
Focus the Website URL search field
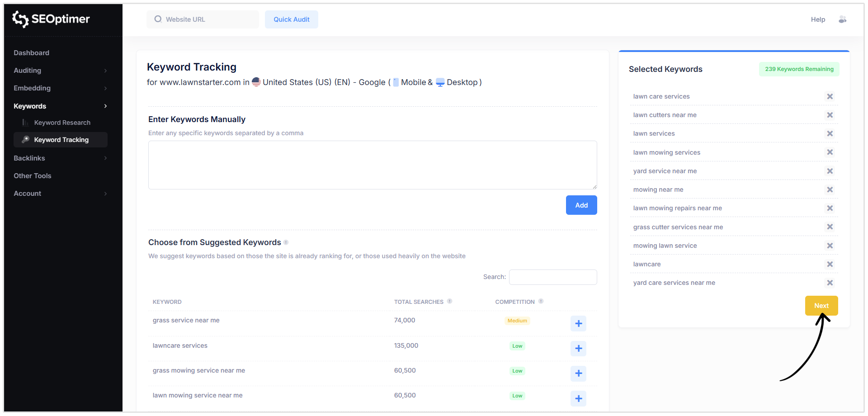click(x=208, y=19)
